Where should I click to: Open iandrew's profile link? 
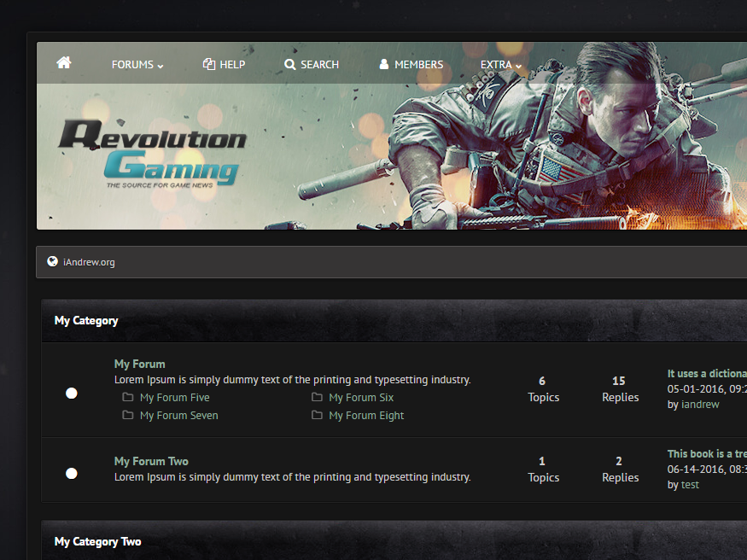coord(700,404)
